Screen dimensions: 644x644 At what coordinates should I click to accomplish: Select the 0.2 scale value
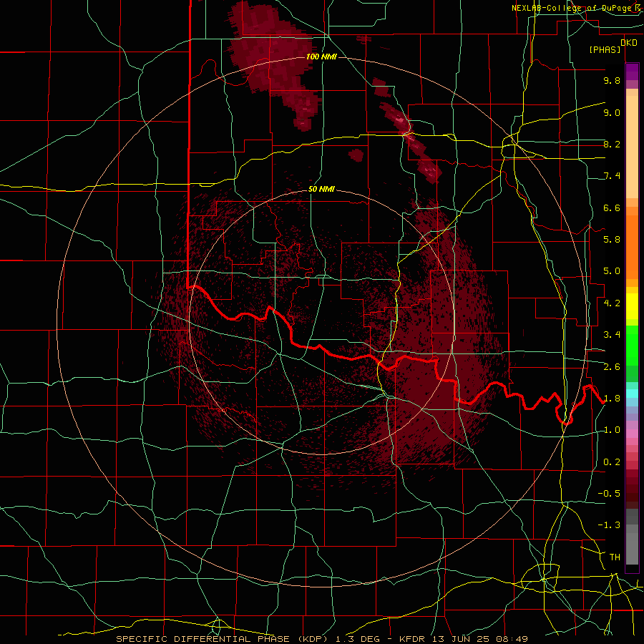coord(612,462)
